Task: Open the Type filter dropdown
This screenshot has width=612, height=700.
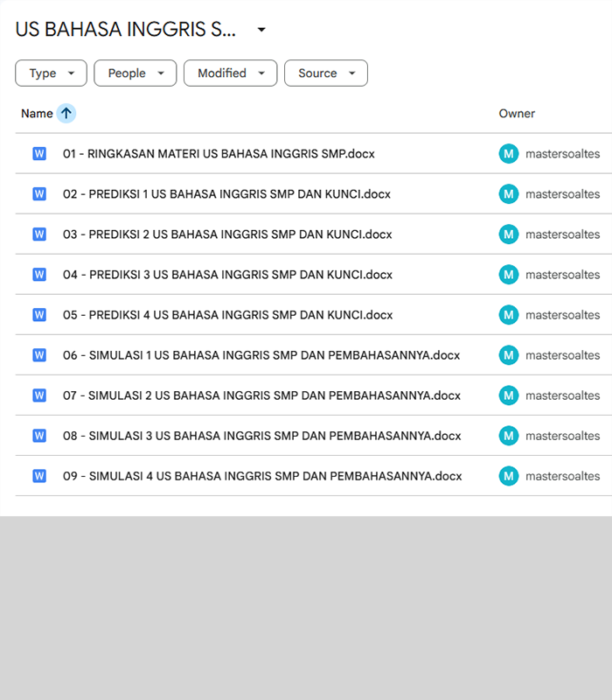Action: 51,73
